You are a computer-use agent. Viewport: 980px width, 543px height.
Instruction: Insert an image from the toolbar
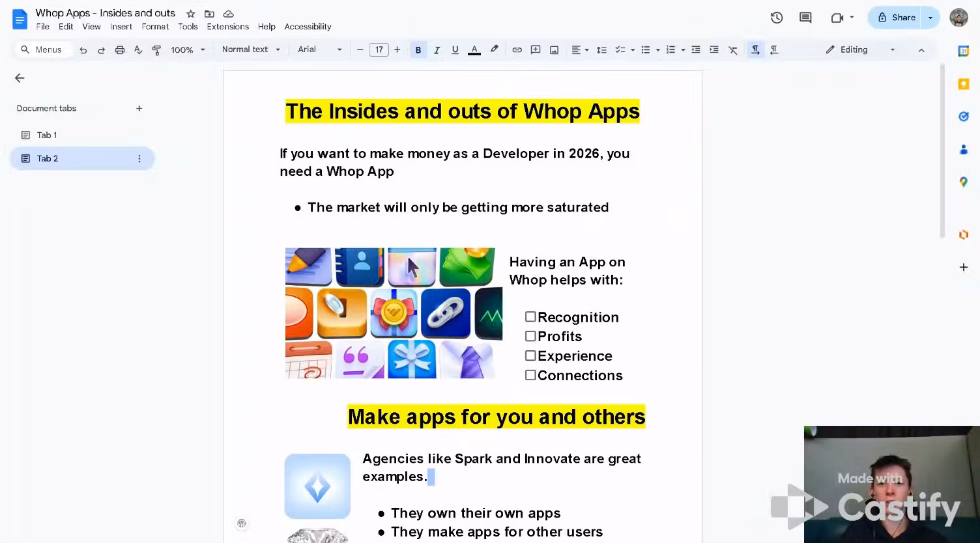pyautogui.click(x=554, y=49)
